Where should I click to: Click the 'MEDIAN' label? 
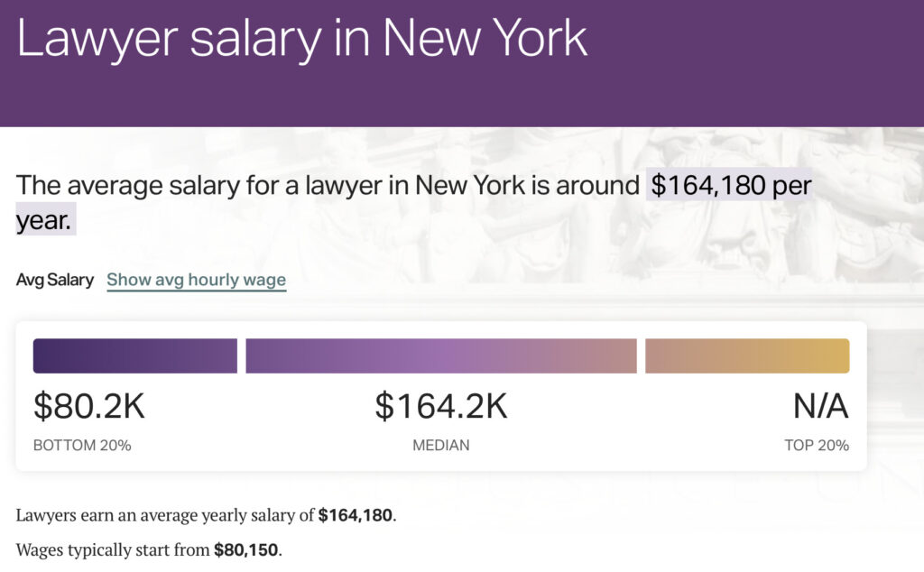click(x=440, y=446)
